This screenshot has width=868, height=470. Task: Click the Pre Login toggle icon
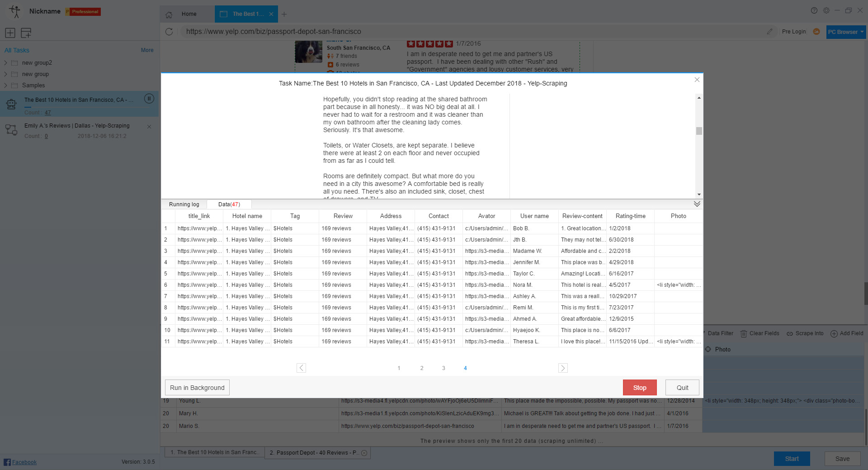tap(816, 32)
